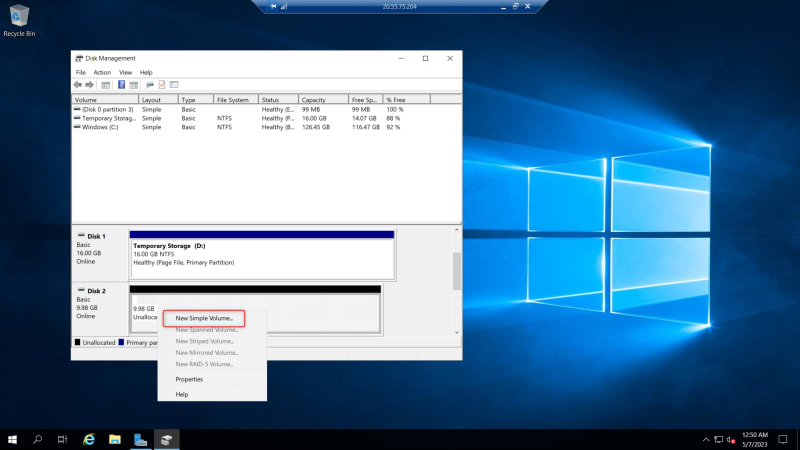Click the blue Help question mark toolbar icon

tap(121, 85)
